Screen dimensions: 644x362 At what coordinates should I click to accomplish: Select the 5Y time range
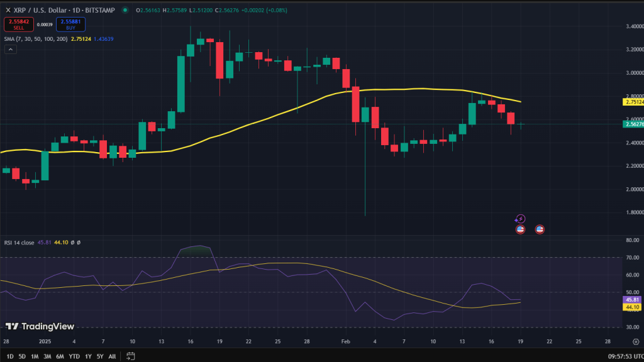pos(100,356)
